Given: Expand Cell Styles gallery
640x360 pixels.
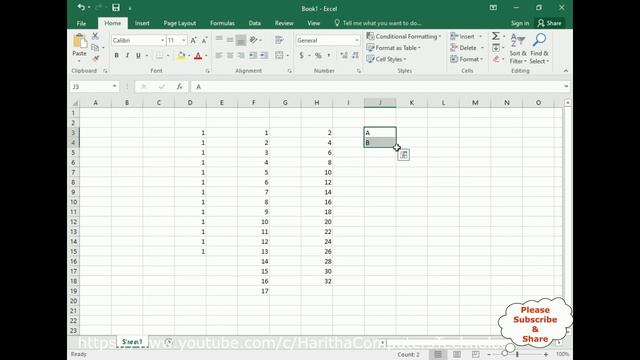Looking at the screenshot, I should tap(386, 59).
